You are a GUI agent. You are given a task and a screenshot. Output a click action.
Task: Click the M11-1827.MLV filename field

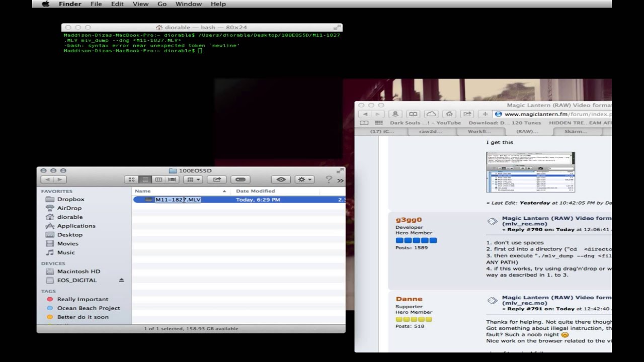click(178, 200)
